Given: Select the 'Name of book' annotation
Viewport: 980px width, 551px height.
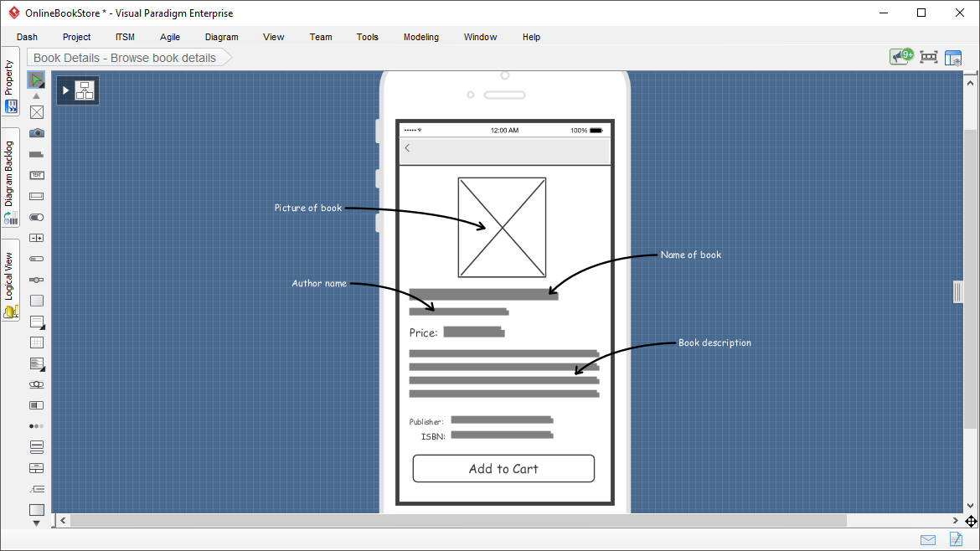Looking at the screenshot, I should 691,255.
